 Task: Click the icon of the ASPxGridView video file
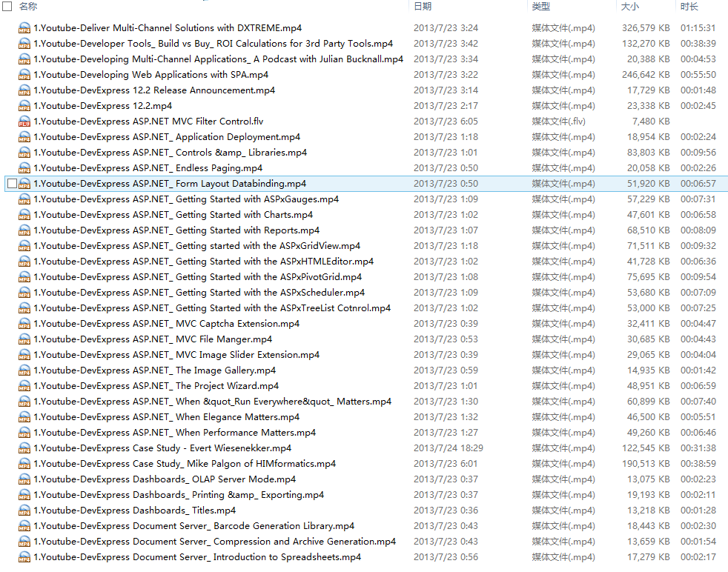click(x=24, y=246)
